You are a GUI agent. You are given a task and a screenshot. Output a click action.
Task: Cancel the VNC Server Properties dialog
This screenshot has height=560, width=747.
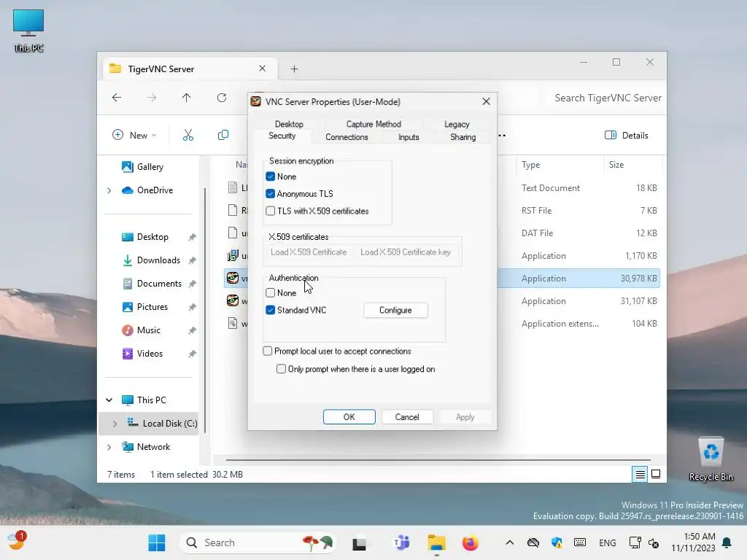(x=407, y=416)
